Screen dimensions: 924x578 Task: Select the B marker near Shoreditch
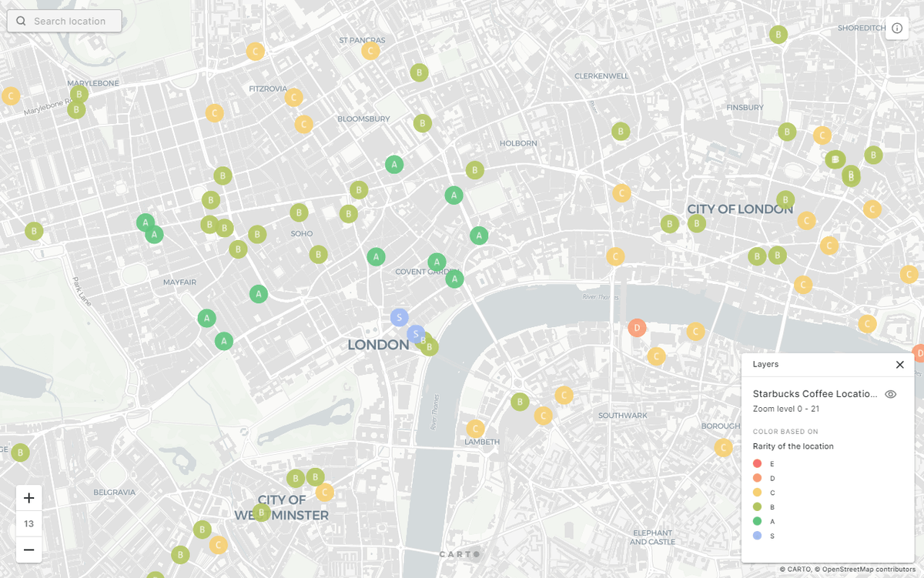778,34
